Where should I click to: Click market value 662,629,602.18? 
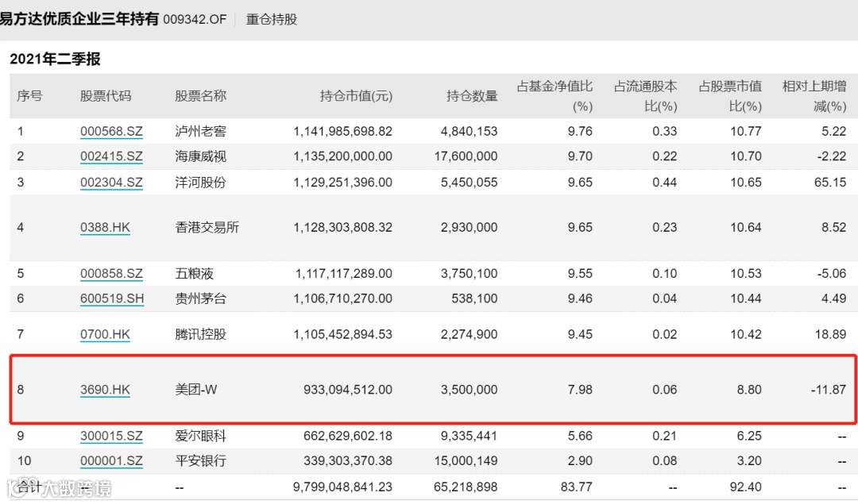tap(348, 436)
